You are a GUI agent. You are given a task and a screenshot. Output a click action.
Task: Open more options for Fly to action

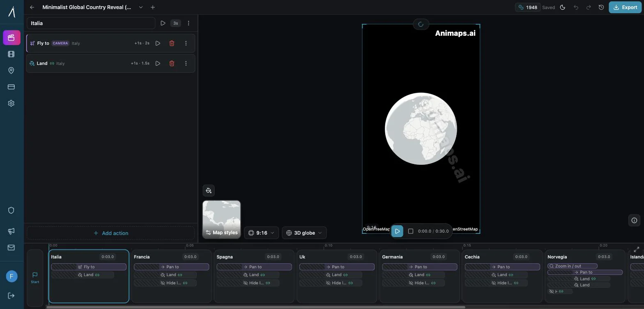[186, 43]
